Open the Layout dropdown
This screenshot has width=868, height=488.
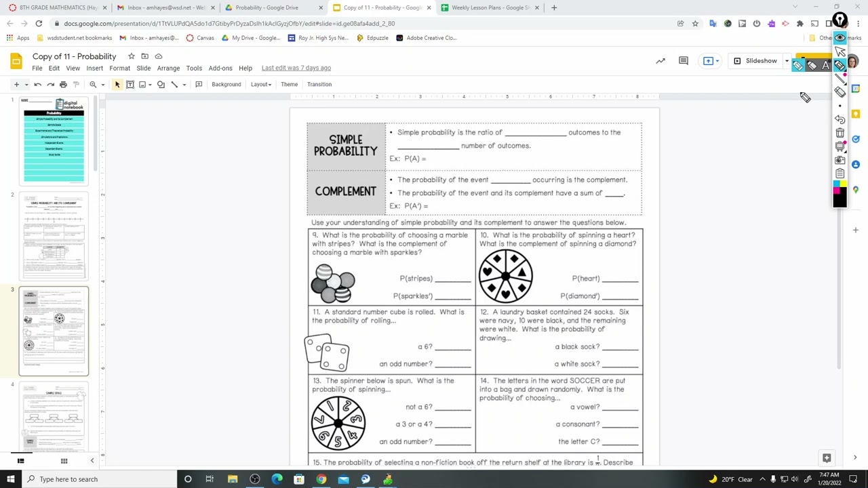(261, 85)
